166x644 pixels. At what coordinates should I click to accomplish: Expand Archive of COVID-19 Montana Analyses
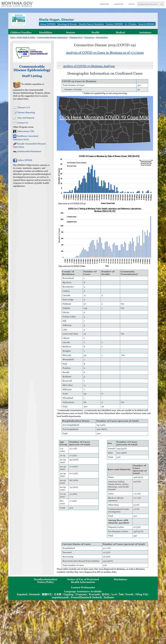click(89, 66)
